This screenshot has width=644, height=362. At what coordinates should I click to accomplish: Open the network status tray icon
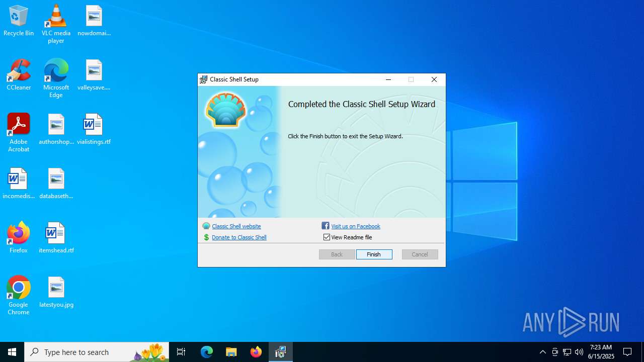click(567, 352)
